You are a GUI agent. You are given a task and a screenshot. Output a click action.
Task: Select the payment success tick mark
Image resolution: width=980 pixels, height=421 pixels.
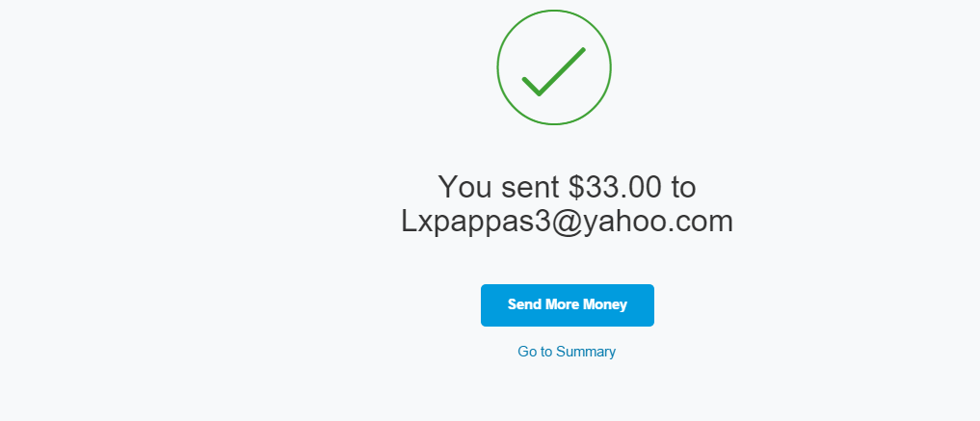coord(554,72)
